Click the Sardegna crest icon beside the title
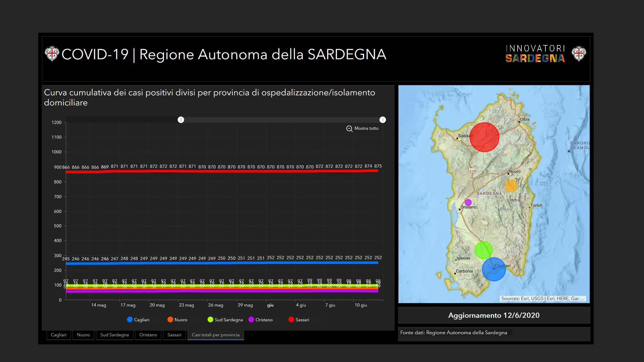 pos(52,54)
